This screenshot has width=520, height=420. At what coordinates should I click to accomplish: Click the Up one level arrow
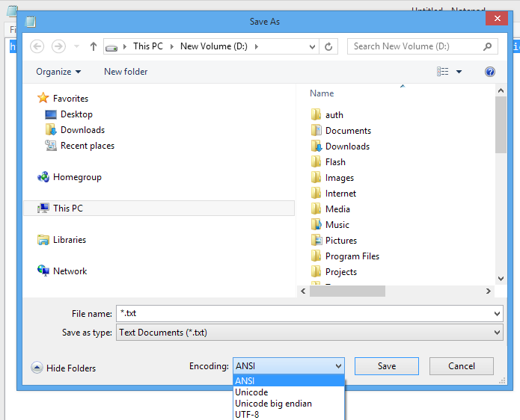click(x=93, y=46)
